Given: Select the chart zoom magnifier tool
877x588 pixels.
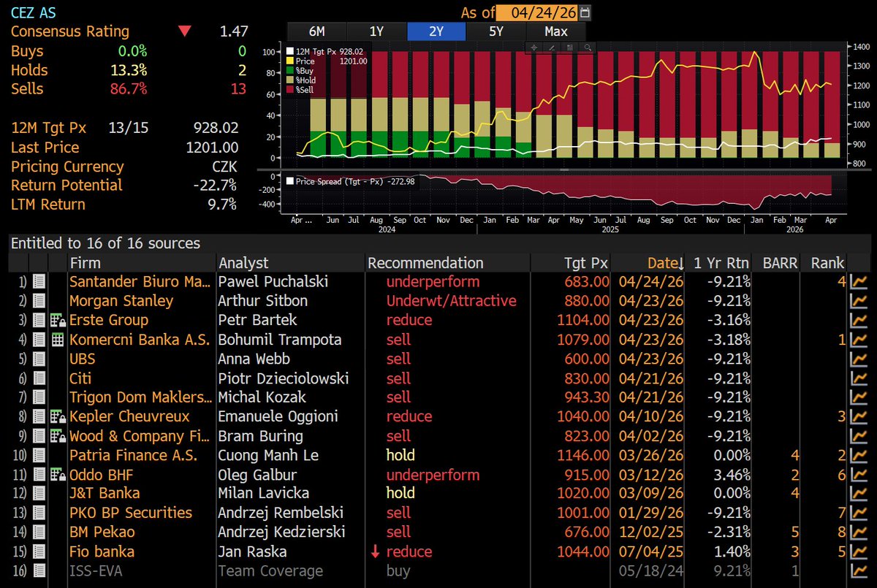Looking at the screenshot, I should pyautogui.click(x=587, y=47).
